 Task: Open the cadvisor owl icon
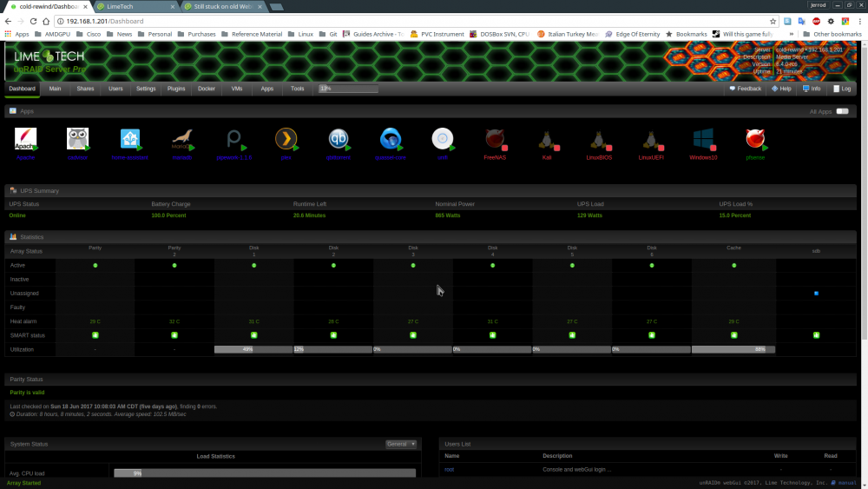[x=77, y=138]
